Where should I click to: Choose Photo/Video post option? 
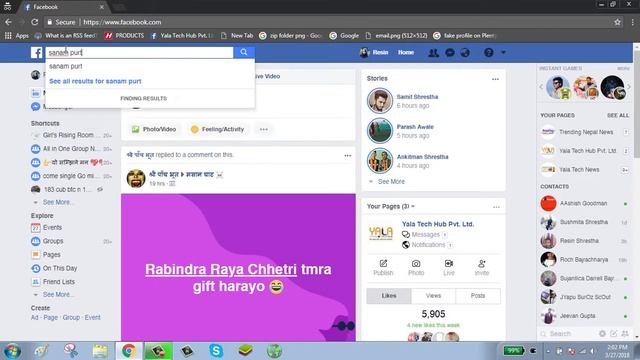154,129
